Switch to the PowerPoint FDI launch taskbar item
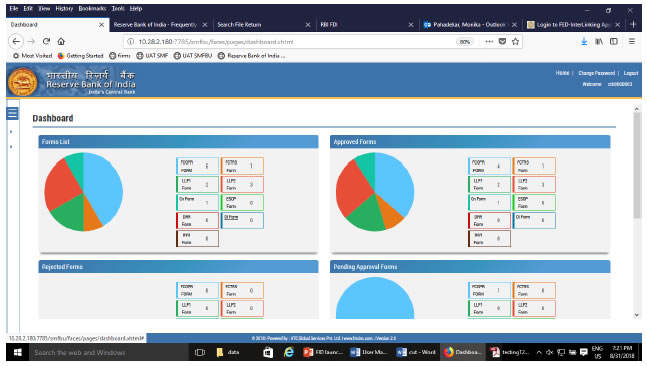The image size is (647, 366). [324, 352]
